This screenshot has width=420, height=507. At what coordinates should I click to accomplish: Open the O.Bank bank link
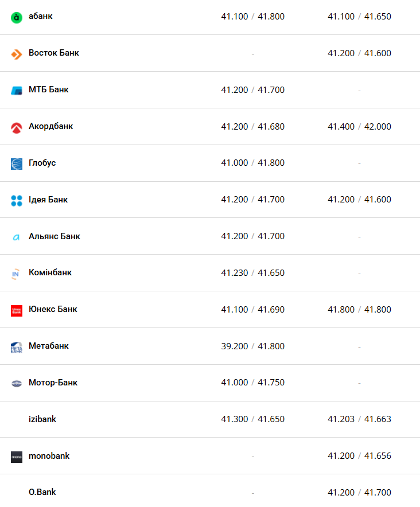pyautogui.click(x=42, y=492)
